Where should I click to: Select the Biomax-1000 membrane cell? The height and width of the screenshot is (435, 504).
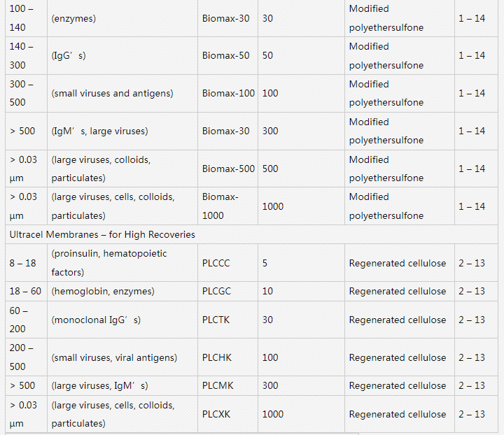click(220, 206)
